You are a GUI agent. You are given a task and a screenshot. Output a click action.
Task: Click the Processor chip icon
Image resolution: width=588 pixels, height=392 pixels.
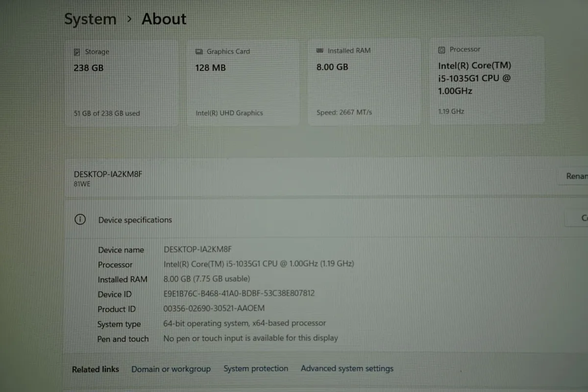point(442,49)
